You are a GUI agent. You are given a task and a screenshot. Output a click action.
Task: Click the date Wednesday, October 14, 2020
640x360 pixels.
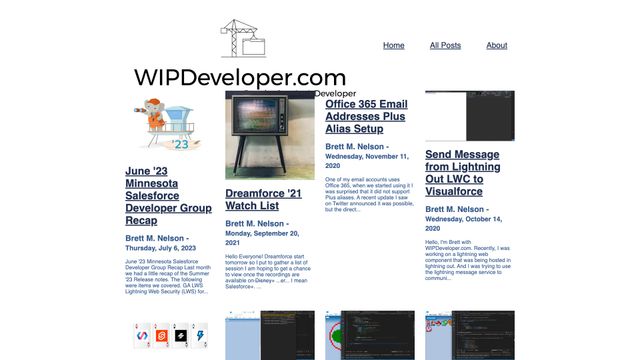pyautogui.click(x=464, y=224)
